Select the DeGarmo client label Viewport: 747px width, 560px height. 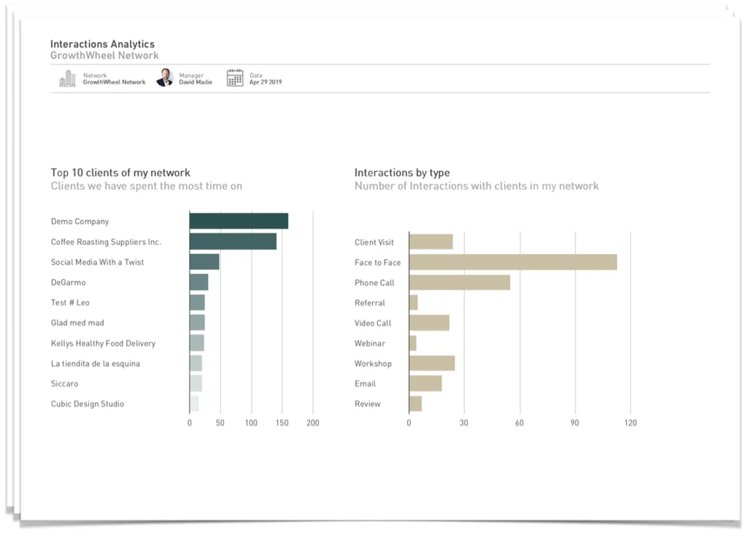pos(69,282)
